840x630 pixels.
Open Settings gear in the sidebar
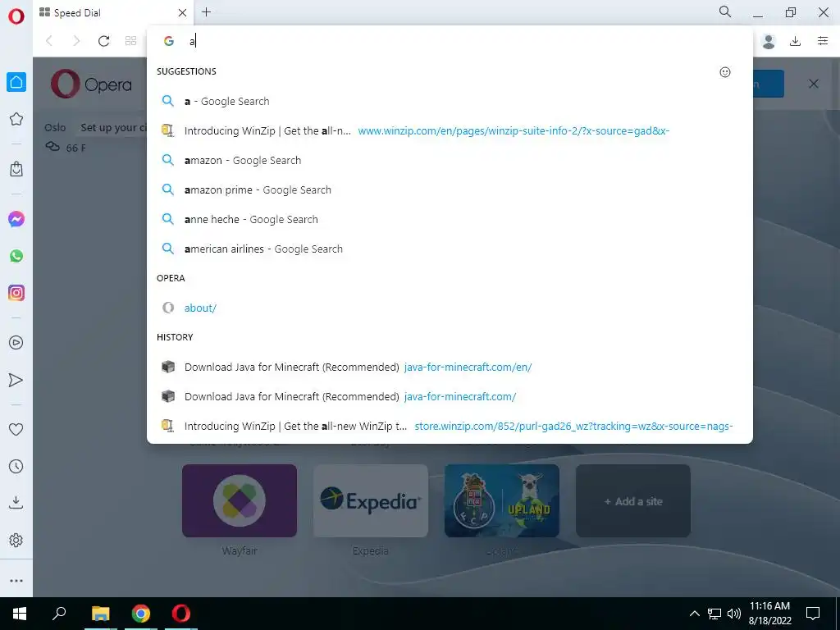16,540
